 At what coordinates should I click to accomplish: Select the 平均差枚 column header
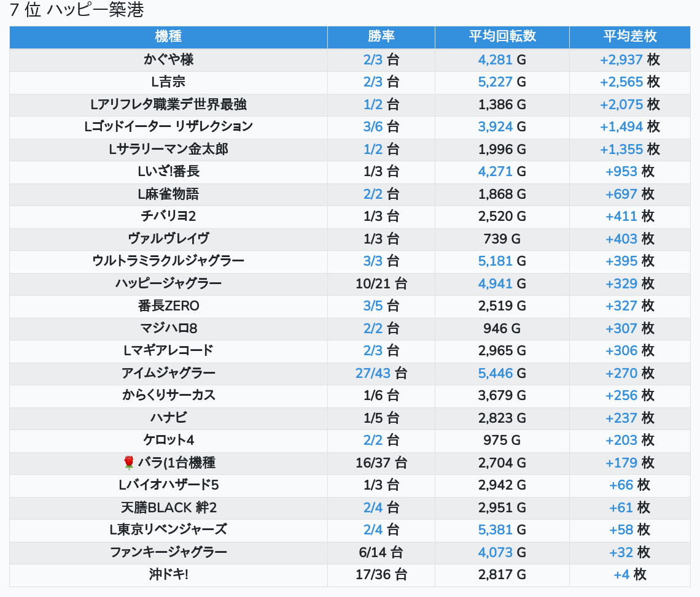tap(629, 37)
